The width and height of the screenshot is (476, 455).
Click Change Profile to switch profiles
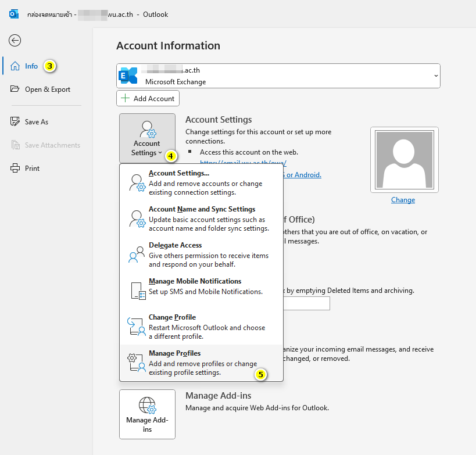(172, 317)
